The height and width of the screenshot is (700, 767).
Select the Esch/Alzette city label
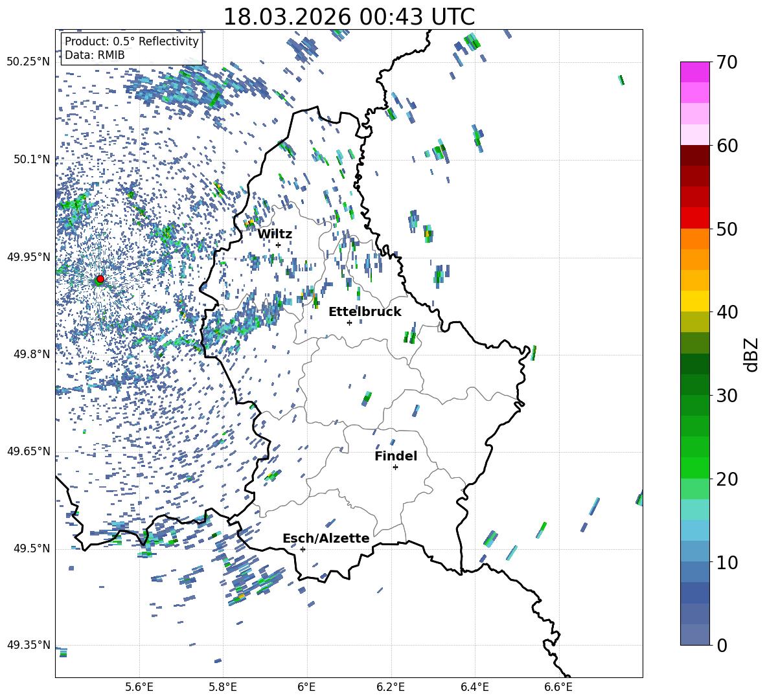326,539
